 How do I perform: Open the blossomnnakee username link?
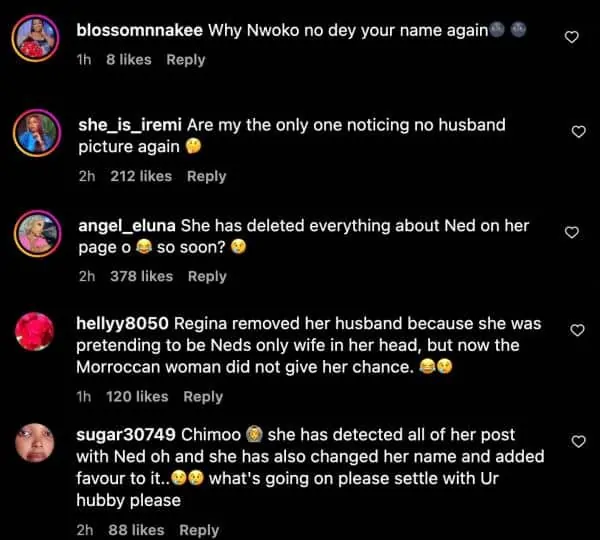[x=139, y=31]
